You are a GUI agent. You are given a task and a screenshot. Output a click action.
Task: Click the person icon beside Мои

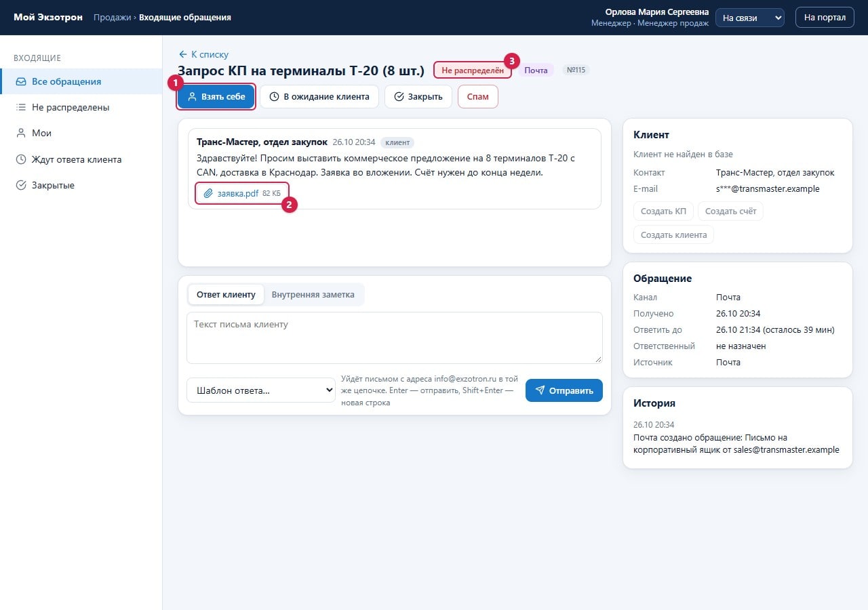pos(21,133)
